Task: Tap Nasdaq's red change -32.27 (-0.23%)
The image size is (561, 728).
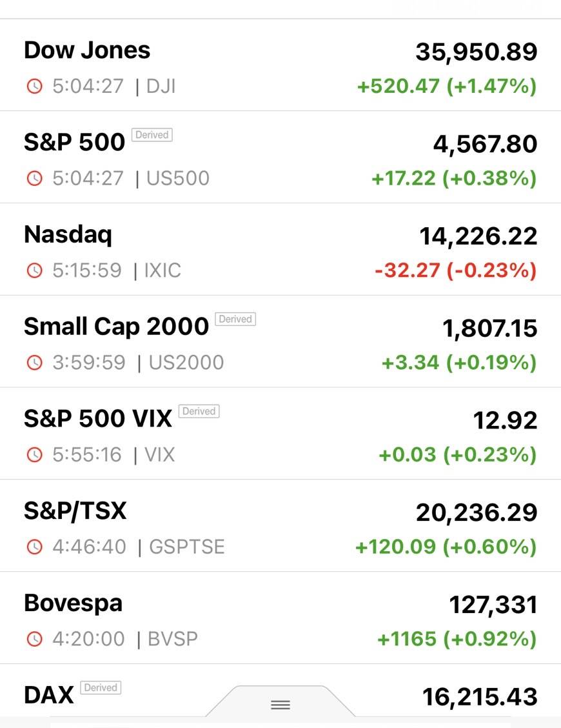Action: coord(455,270)
